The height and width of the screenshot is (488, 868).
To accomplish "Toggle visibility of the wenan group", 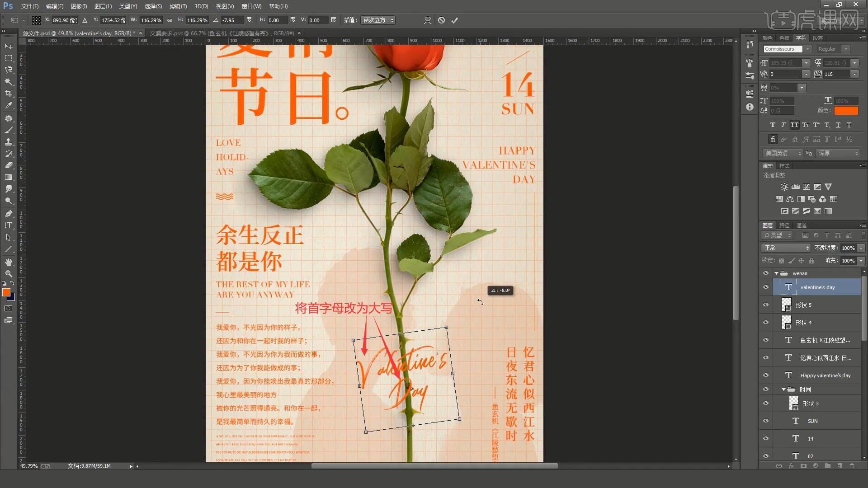I will click(x=766, y=273).
